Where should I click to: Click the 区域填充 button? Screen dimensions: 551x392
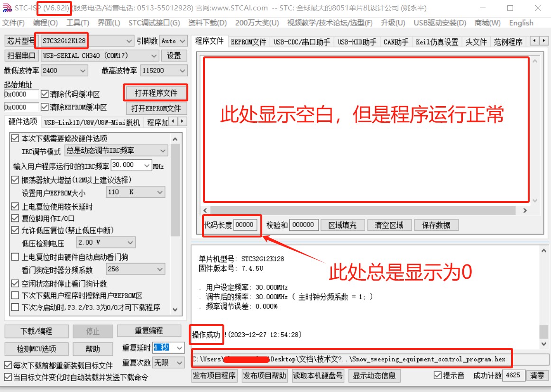point(342,225)
